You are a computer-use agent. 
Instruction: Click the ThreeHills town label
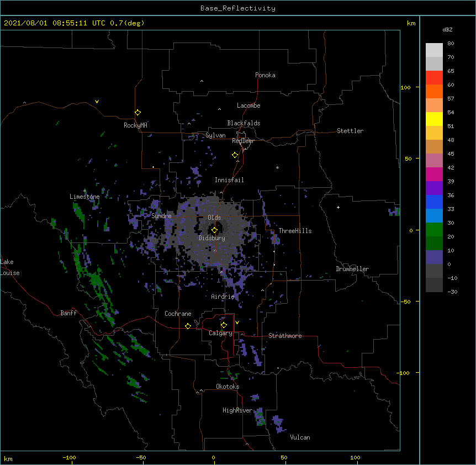[295, 231]
